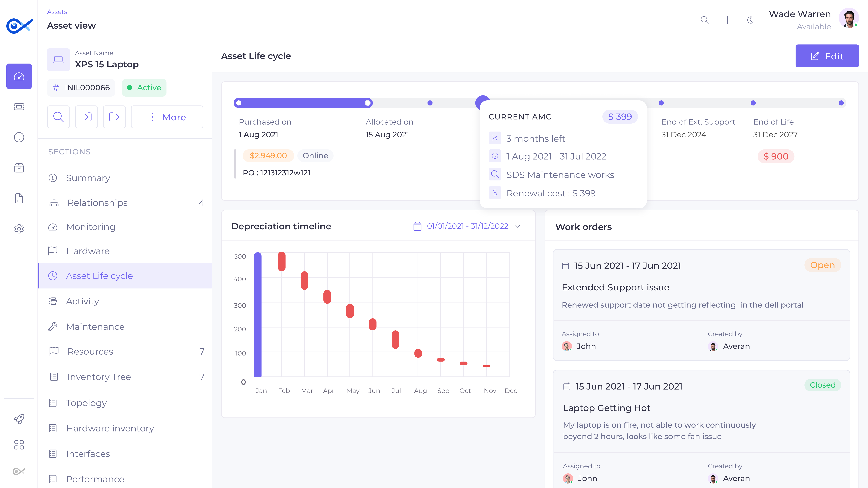Screen dimensions: 868x488
Task: Click the Edit button
Action: pos(827,56)
